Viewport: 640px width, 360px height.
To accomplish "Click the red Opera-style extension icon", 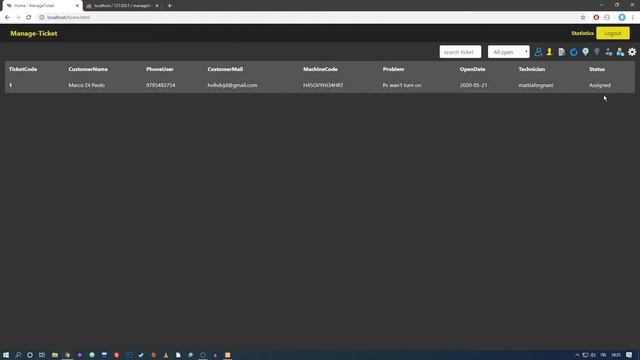I will click(596, 17).
